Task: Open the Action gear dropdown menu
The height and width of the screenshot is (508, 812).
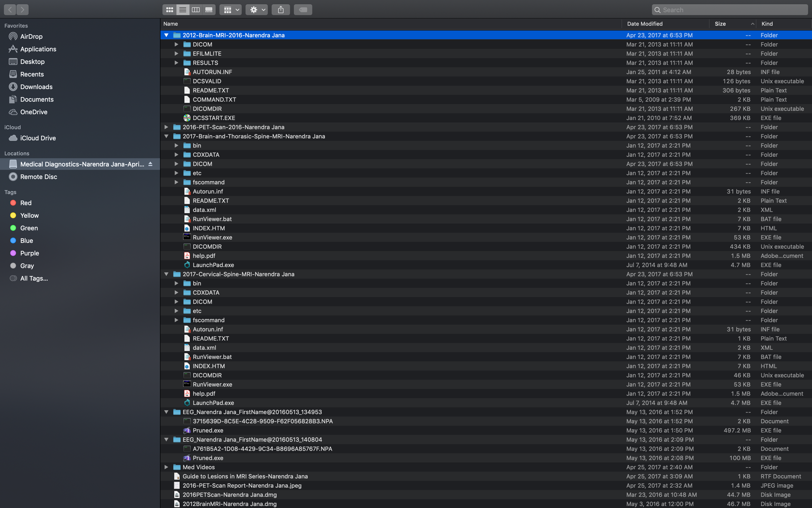Action: [257, 10]
